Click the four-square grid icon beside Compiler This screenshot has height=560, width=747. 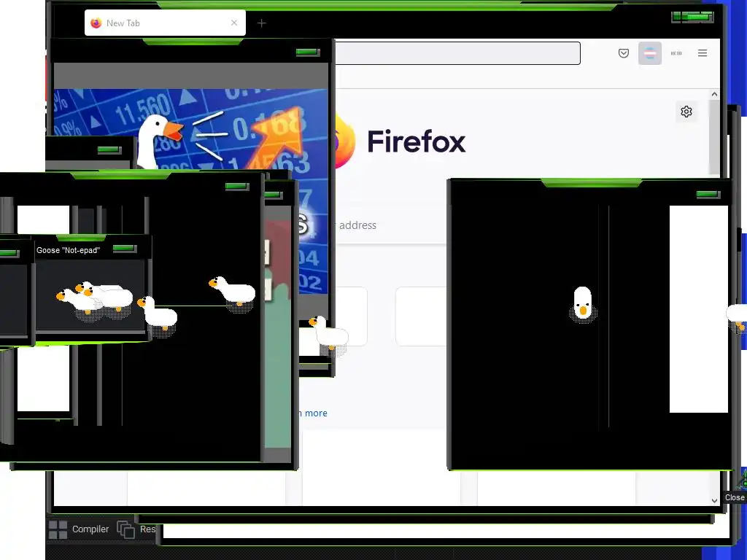[58, 529]
